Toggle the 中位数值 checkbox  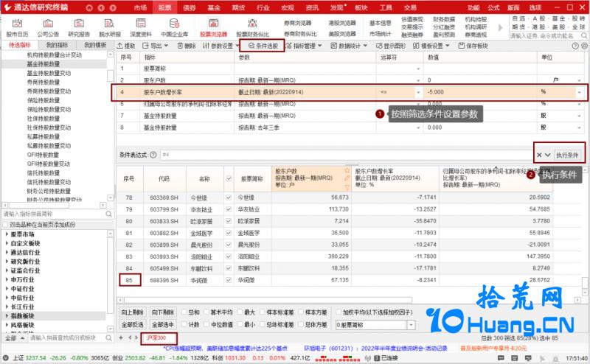click(206, 324)
